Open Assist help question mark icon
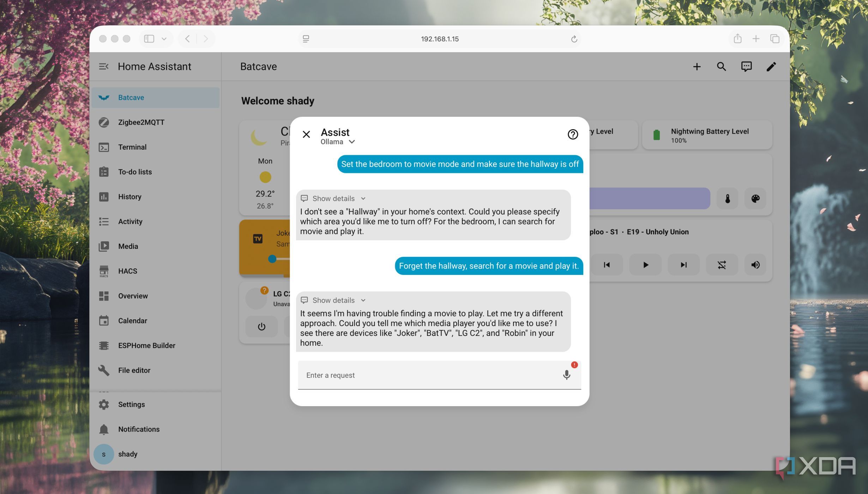 pos(572,134)
